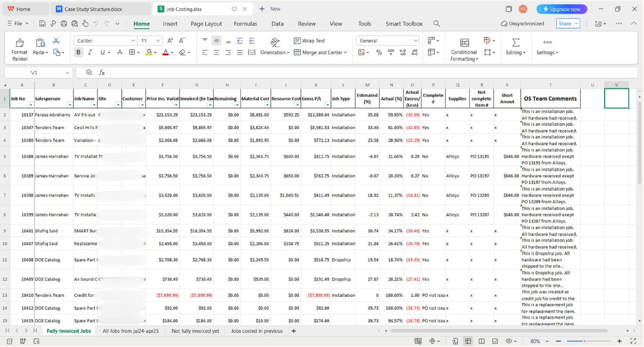This screenshot has width=644, height=347.
Task: Click the zoom slider in status bar
Action: click(x=584, y=341)
